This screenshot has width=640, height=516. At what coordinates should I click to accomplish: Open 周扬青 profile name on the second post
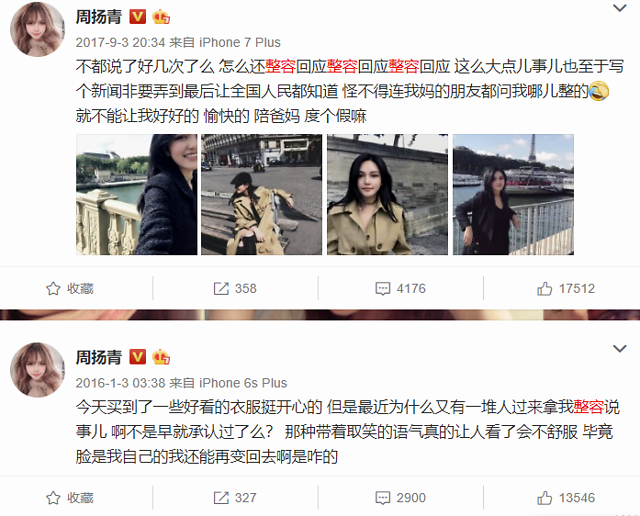click(99, 357)
